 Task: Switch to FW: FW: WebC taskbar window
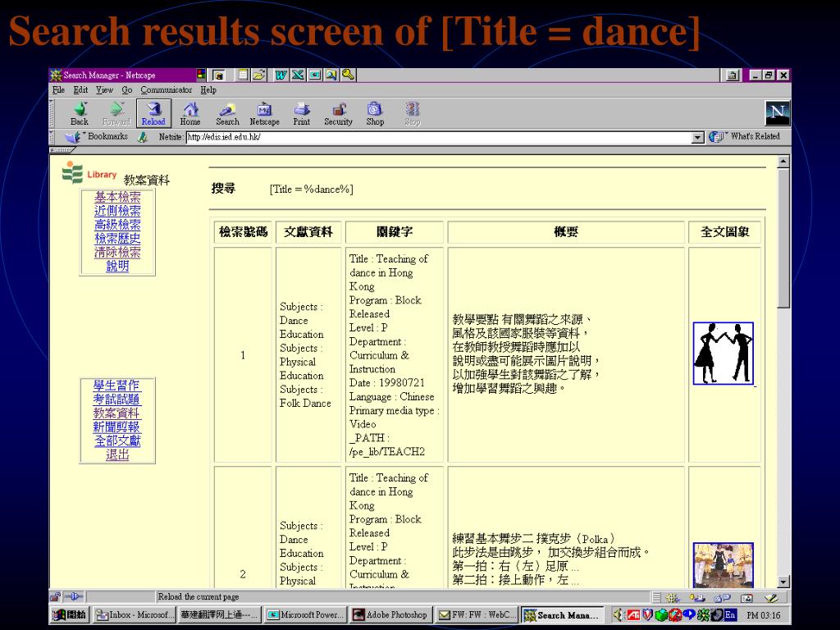click(477, 615)
